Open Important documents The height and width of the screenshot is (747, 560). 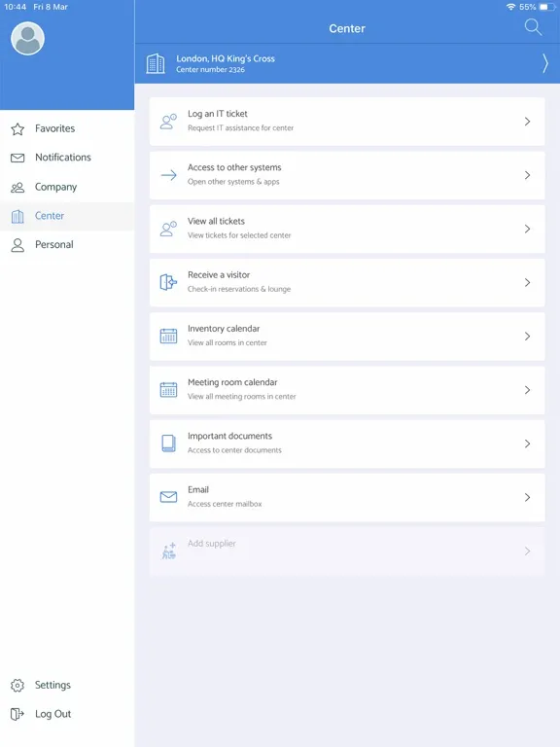(347, 444)
